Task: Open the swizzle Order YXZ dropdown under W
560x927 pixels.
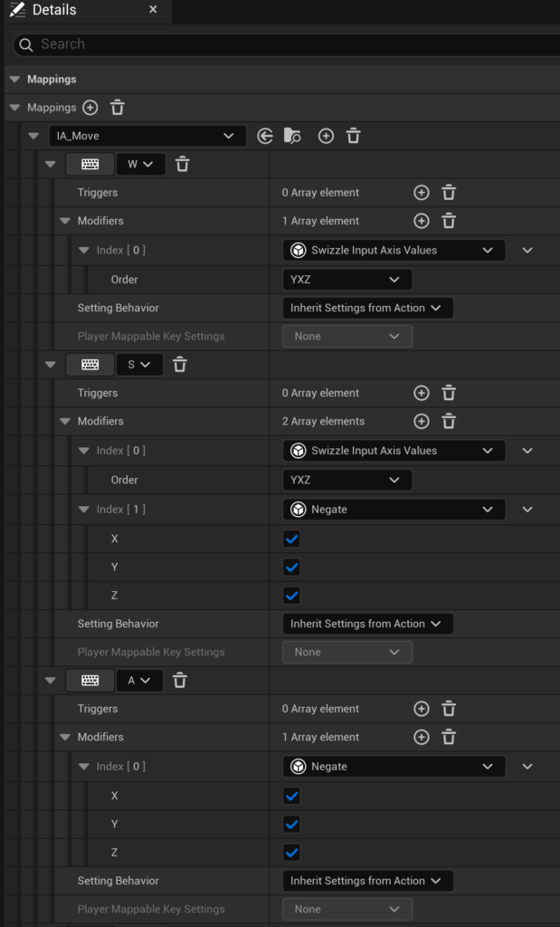Action: [x=346, y=279]
